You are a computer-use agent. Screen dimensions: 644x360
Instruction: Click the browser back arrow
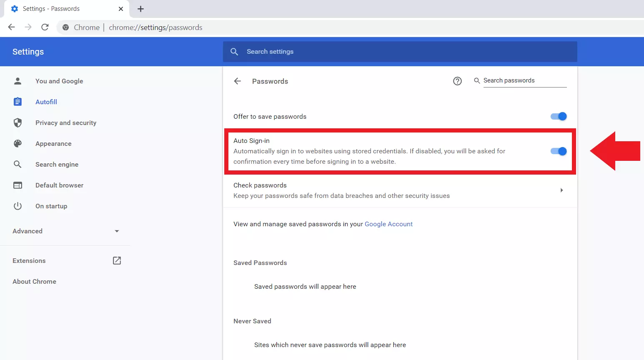click(x=12, y=27)
